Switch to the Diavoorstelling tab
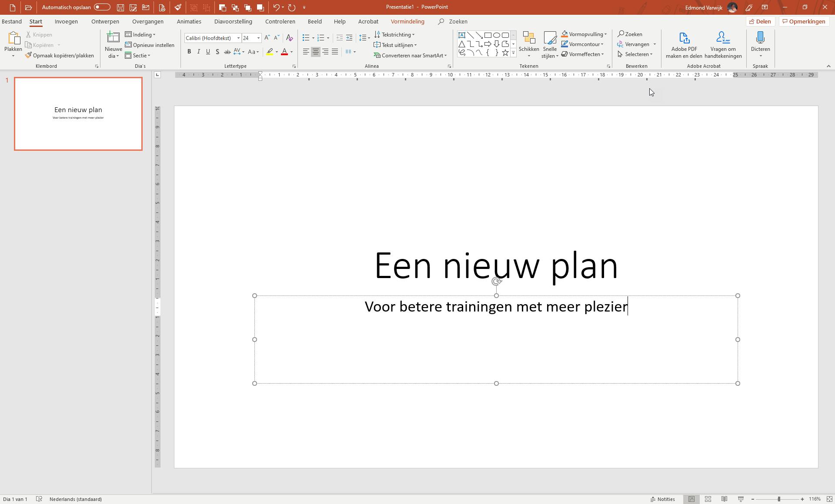Screen dimensions: 835x504 pyautogui.click(x=233, y=21)
